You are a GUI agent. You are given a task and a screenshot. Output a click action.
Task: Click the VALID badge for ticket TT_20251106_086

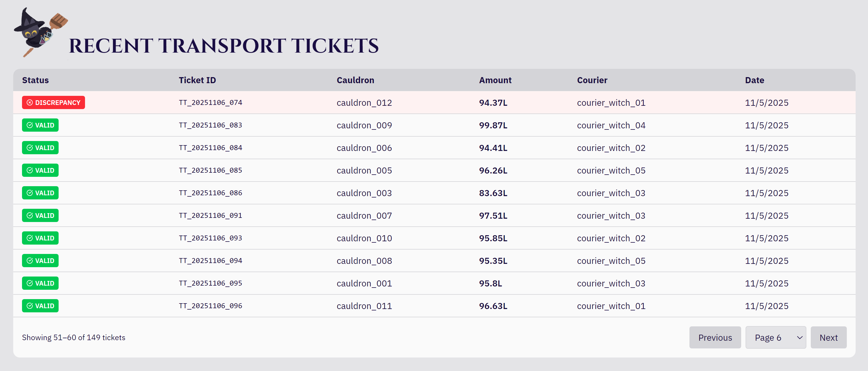pyautogui.click(x=40, y=193)
